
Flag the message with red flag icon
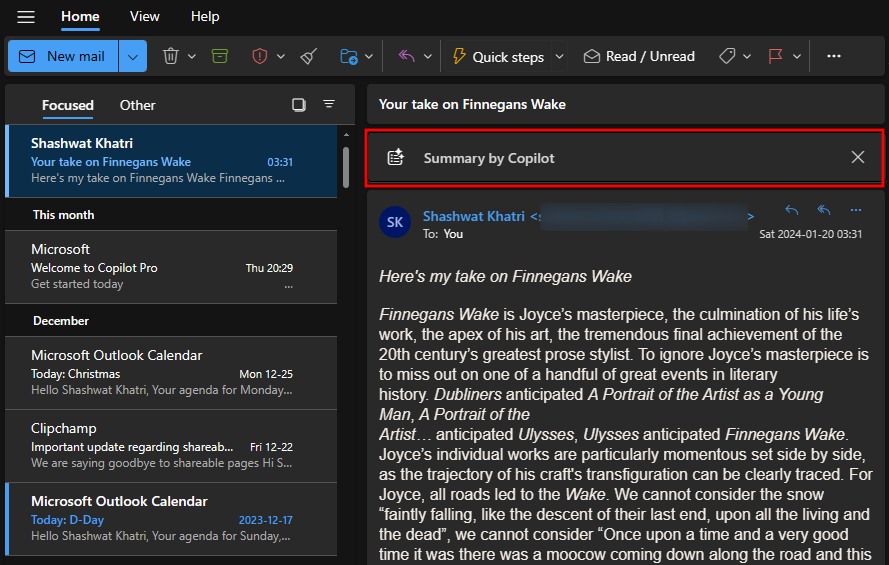[x=775, y=56]
